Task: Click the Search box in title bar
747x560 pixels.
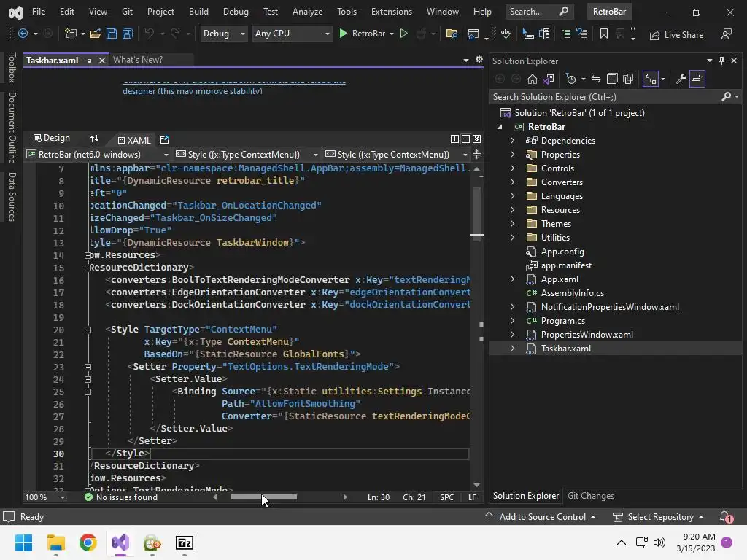Action: 538,12
